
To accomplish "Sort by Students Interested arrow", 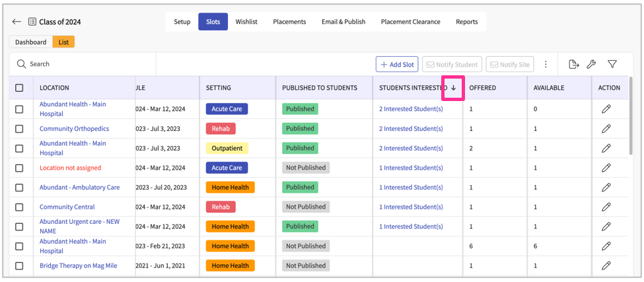I will 453,88.
